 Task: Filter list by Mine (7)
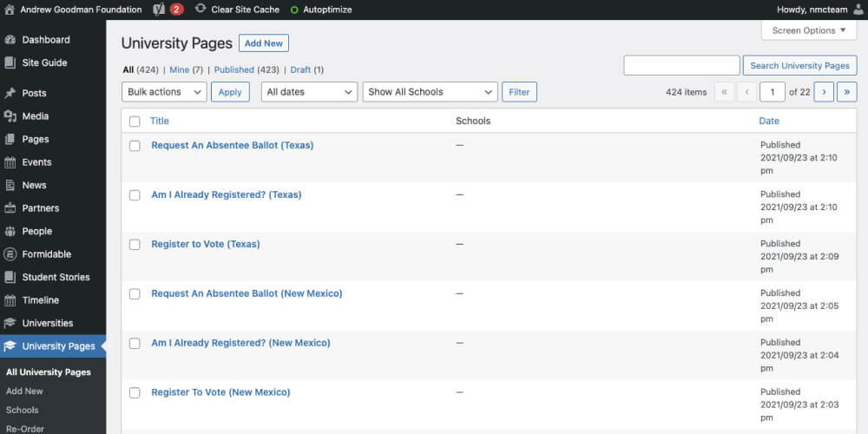[186, 69]
